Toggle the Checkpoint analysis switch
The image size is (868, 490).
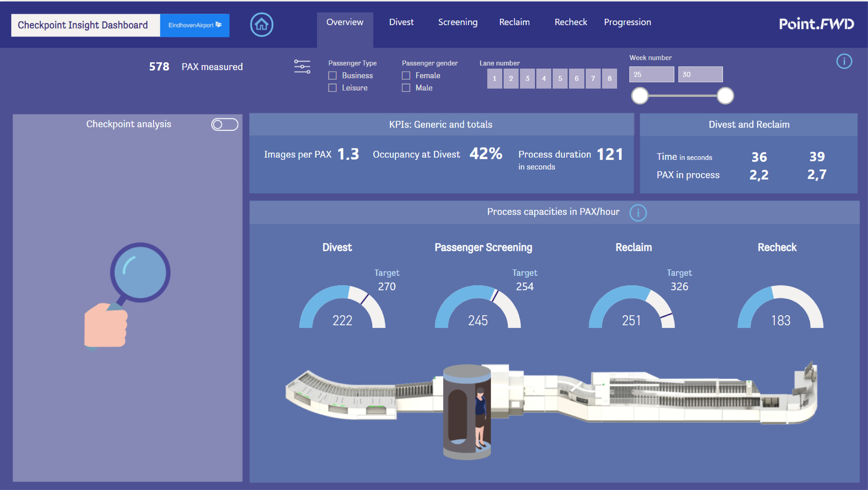(x=225, y=124)
